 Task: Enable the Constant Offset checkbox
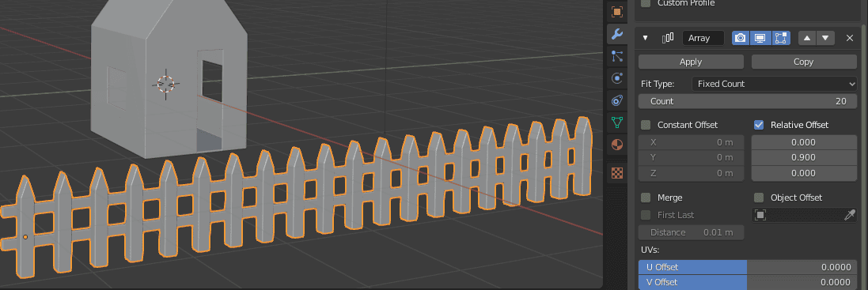tap(646, 125)
